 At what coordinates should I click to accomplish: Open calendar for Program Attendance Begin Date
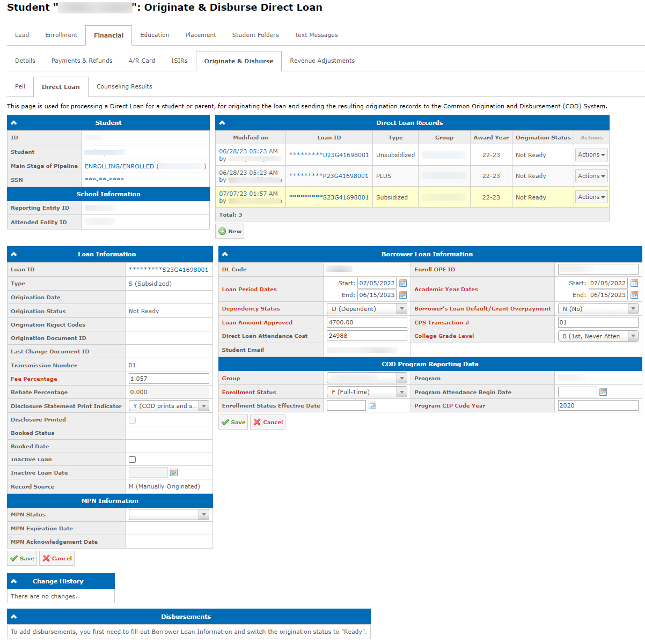(x=603, y=392)
